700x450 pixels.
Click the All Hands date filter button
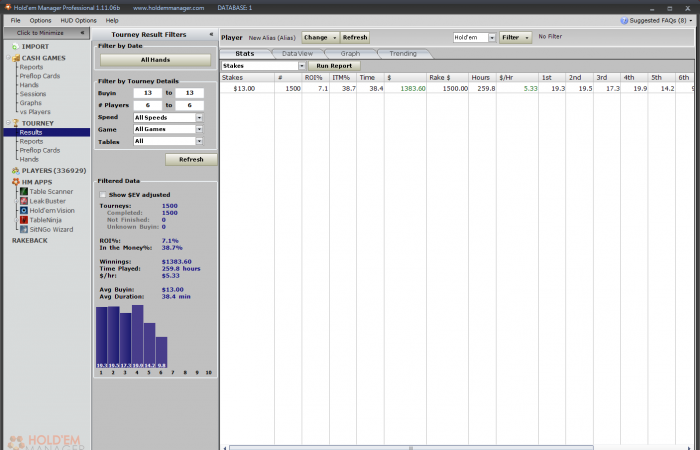point(155,60)
